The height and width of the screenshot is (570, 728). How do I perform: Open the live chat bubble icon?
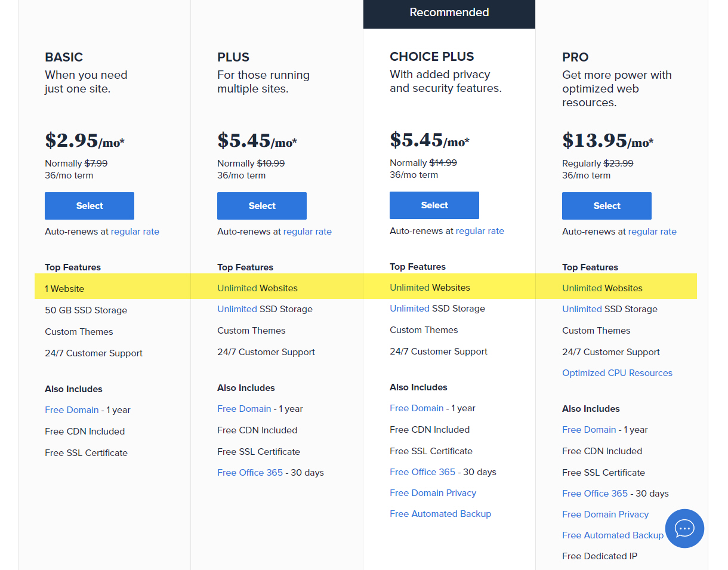pyautogui.click(x=684, y=528)
